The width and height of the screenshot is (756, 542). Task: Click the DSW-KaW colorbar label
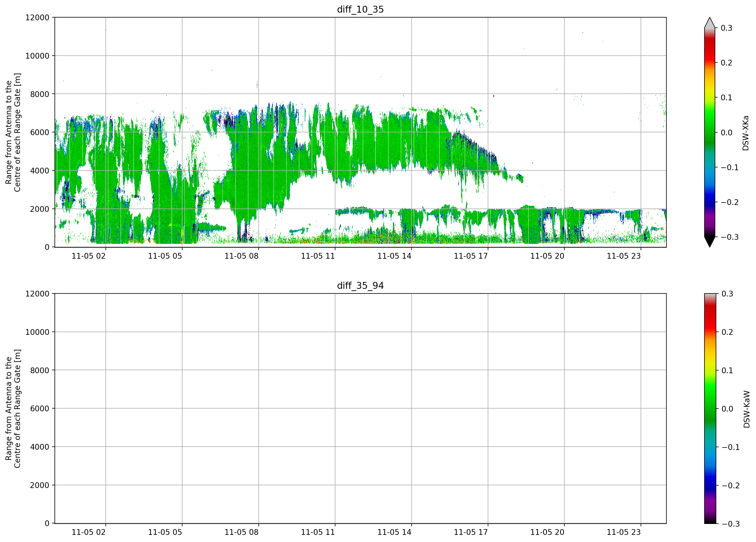(746, 409)
